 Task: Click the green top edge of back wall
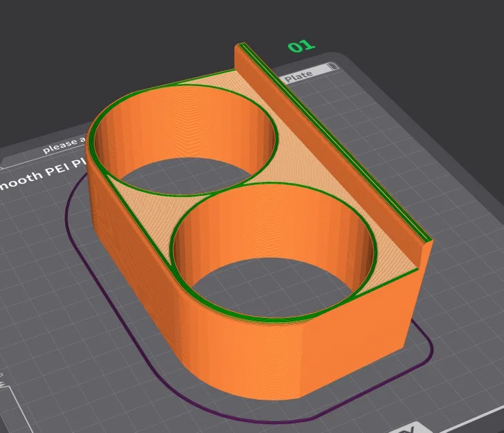[x=334, y=141]
